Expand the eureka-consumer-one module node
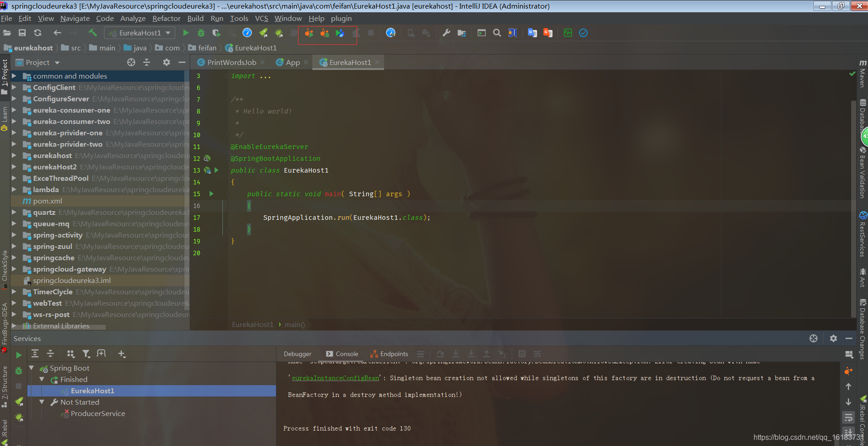868x446 pixels. [x=14, y=110]
